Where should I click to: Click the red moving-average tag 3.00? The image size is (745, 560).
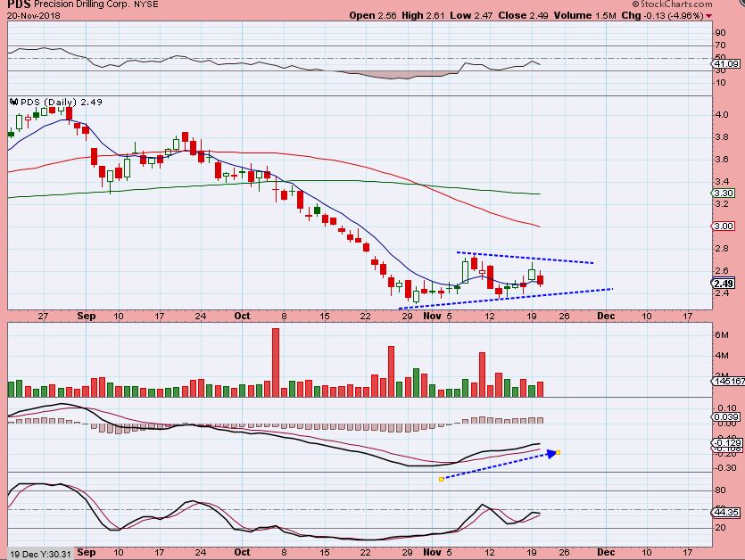tap(724, 226)
